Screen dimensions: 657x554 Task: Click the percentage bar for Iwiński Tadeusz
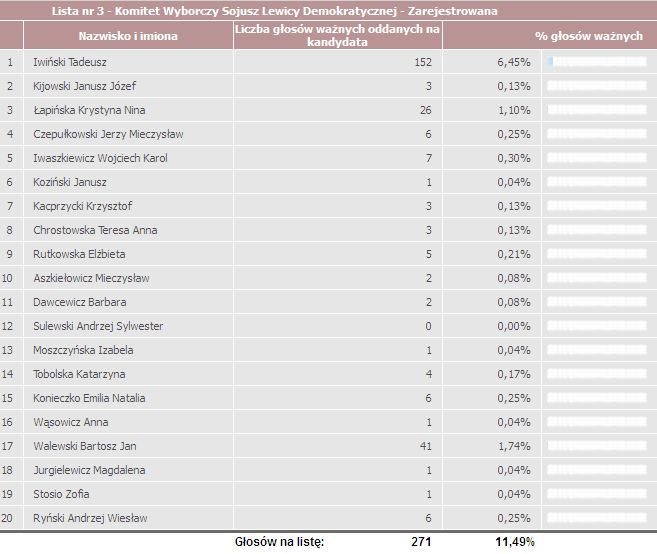pos(597,62)
